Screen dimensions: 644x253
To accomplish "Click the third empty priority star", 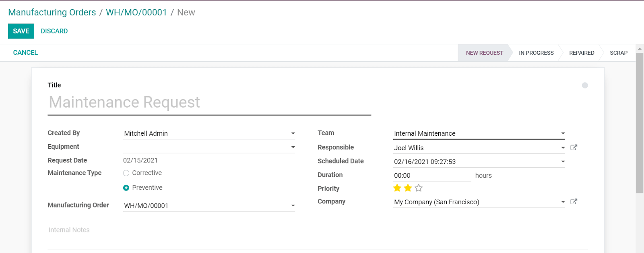I will point(419,188).
